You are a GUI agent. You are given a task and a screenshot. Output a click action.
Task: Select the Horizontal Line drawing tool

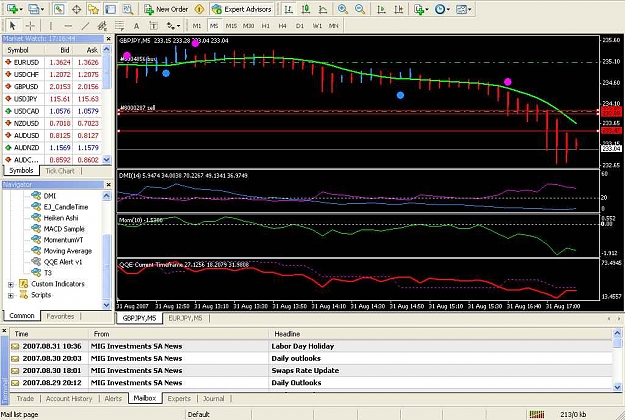click(x=68, y=26)
